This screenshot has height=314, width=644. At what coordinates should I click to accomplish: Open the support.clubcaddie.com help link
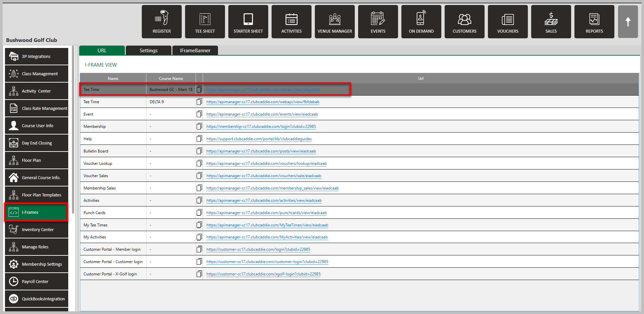tap(259, 139)
